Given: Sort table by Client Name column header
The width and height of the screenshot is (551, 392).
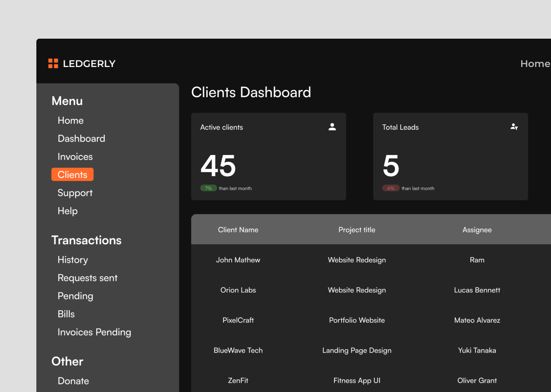Looking at the screenshot, I should point(238,229).
